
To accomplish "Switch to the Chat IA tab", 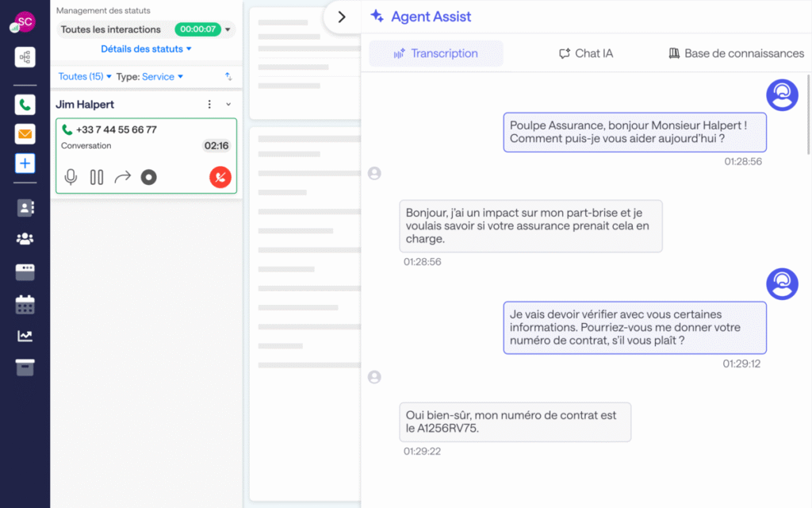I will point(586,54).
